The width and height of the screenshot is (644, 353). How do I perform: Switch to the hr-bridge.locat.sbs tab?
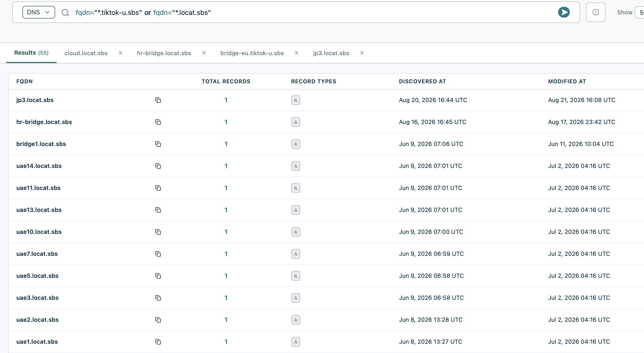tap(164, 53)
